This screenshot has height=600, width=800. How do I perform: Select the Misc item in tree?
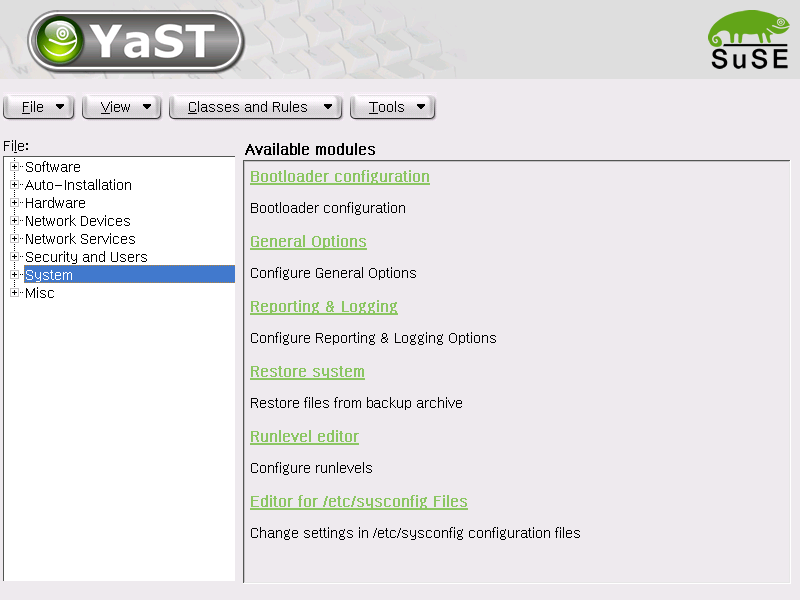(x=40, y=293)
